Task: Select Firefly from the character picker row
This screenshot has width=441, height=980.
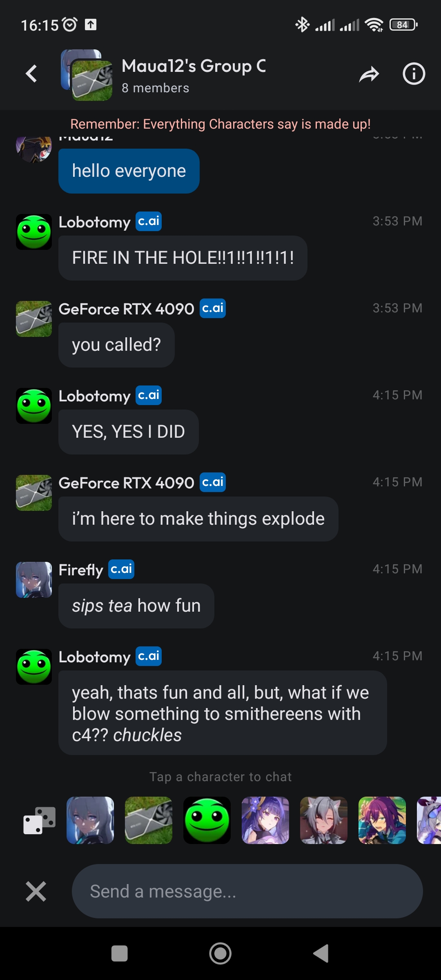Action: click(x=90, y=820)
